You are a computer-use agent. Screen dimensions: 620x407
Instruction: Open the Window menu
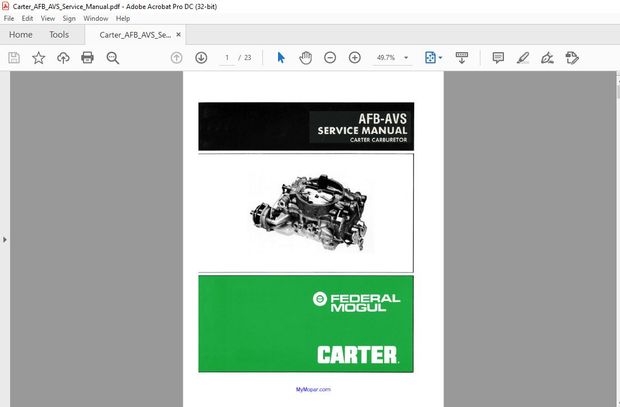click(x=96, y=19)
